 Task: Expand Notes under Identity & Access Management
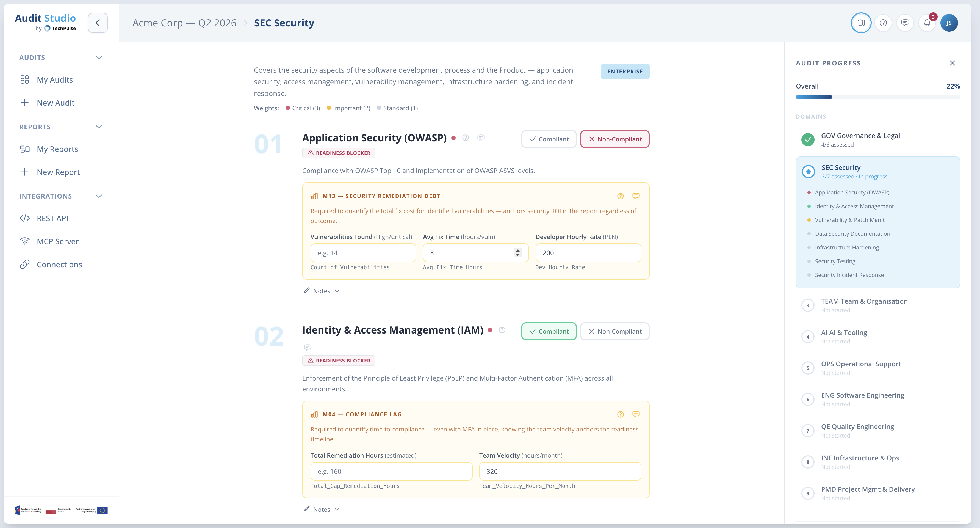[x=322, y=509]
